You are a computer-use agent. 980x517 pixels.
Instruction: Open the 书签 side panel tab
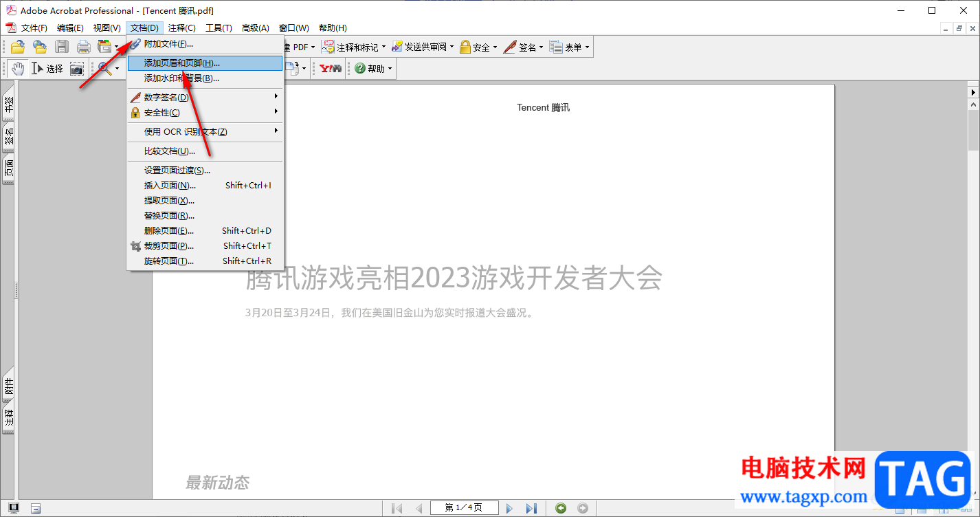pos(8,104)
